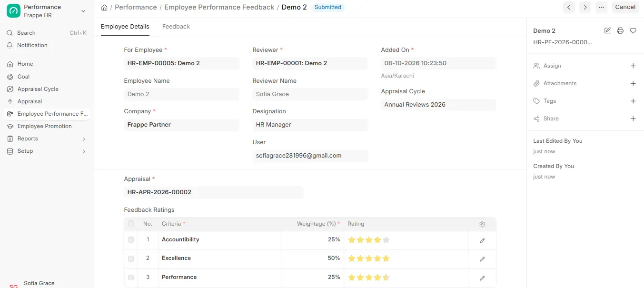The image size is (644, 288).
Task: Click the Designation field HR Manager
Action: 309,125
